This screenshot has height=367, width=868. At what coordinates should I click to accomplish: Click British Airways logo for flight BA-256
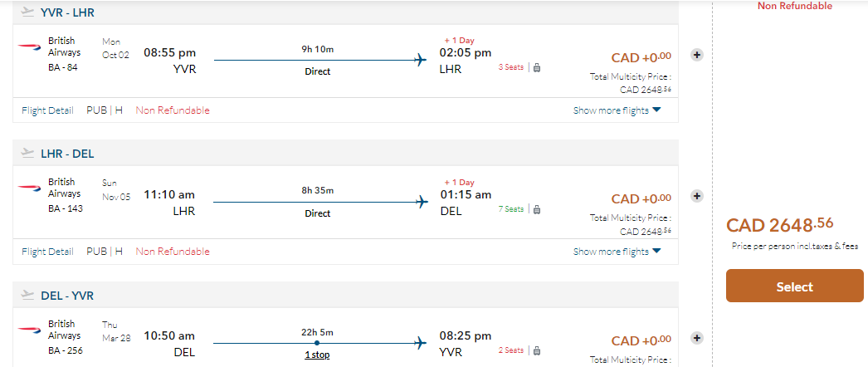[x=28, y=330]
